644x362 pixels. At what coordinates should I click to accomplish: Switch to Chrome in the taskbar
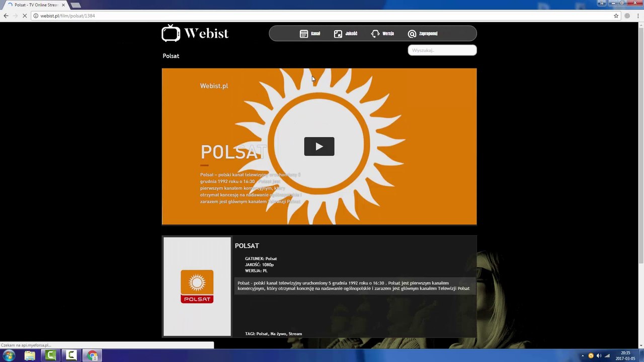pos(93,355)
